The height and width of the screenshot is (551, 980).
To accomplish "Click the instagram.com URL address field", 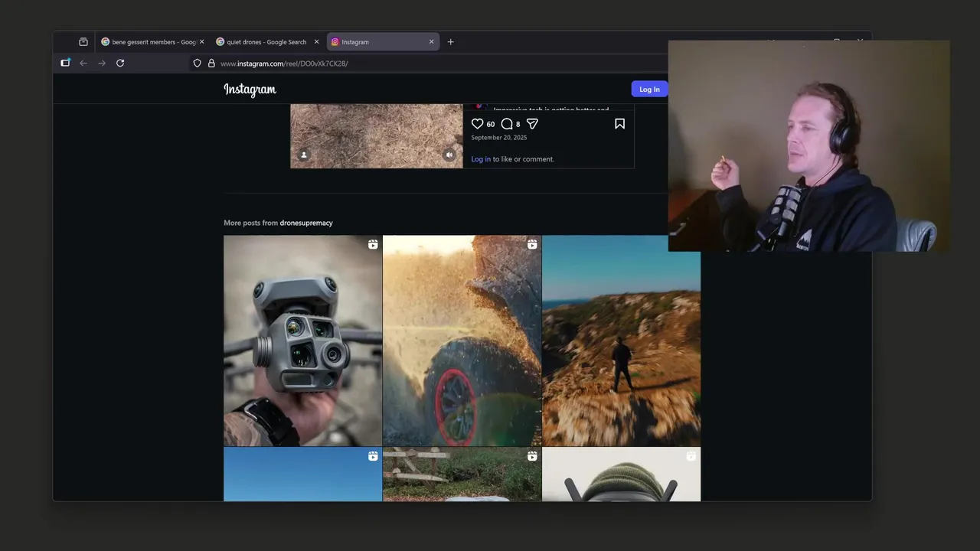I will click(429, 64).
